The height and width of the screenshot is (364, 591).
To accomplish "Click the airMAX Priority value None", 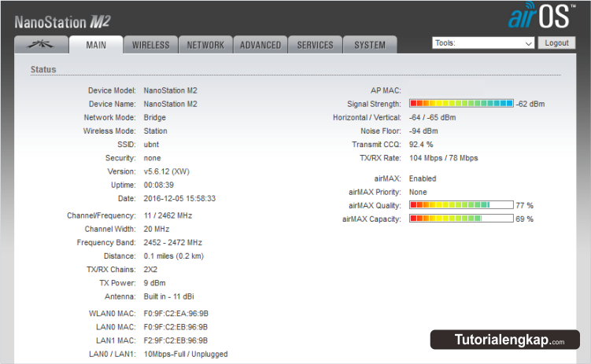I will (x=418, y=192).
